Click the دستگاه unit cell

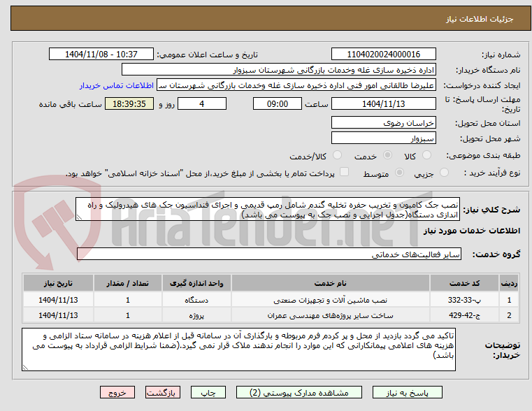(196, 300)
